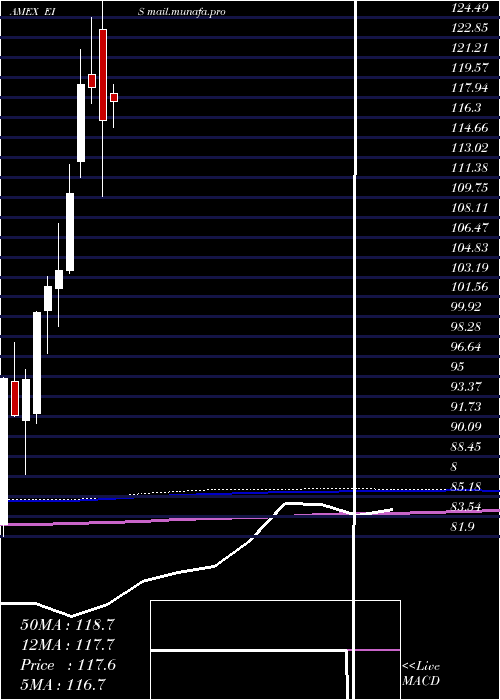Viewport: 500px width, 700px height.
Task: Click the 122.85 price axis label
Action: click(470, 28)
